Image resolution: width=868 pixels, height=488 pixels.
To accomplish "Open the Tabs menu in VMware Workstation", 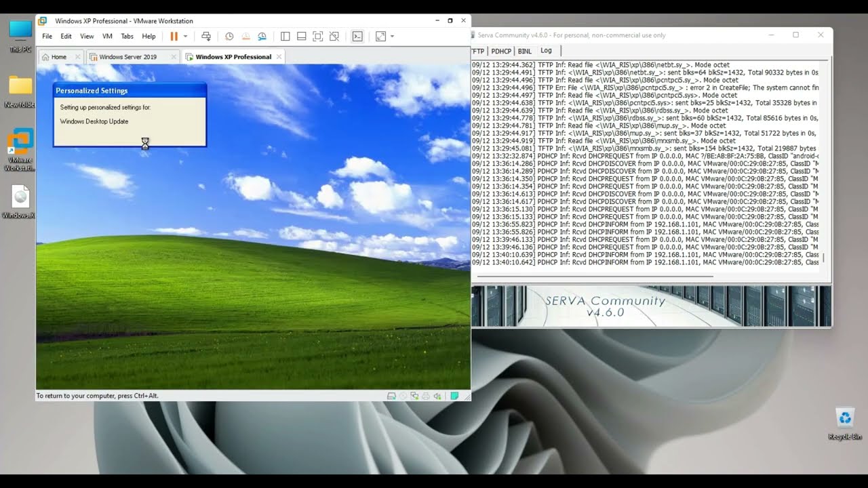I will point(127,37).
